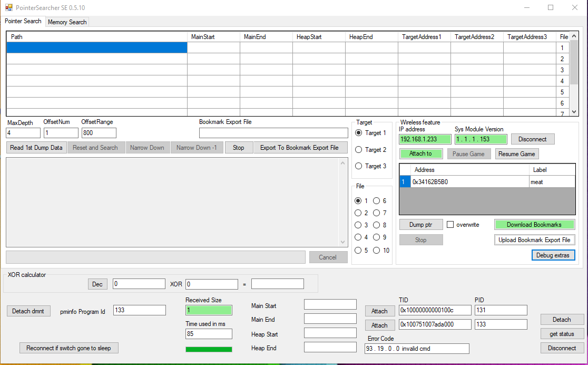This screenshot has width=588, height=365.
Task: Select File 4 radio button
Action: [x=361, y=237]
